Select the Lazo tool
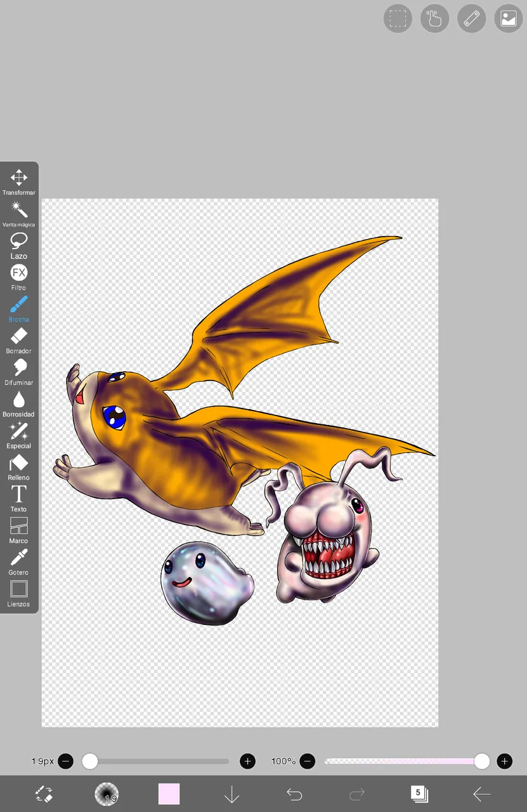The height and width of the screenshot is (812, 527). coord(19,246)
